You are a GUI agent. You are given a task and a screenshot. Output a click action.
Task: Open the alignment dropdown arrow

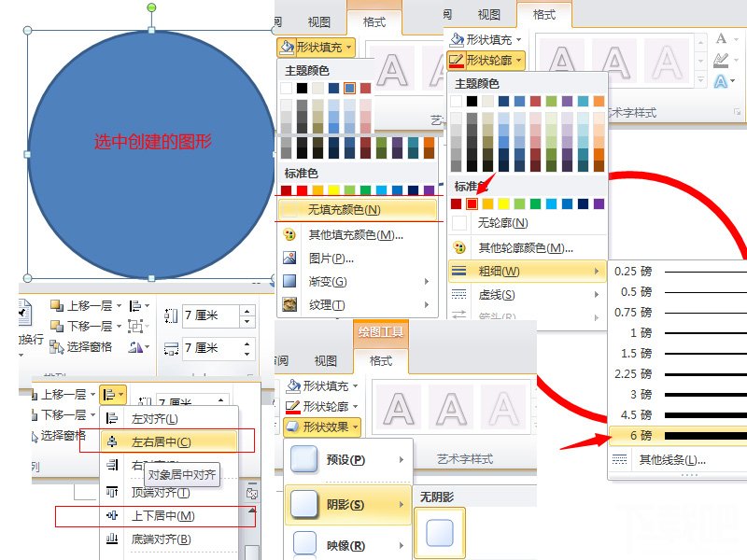114,393
